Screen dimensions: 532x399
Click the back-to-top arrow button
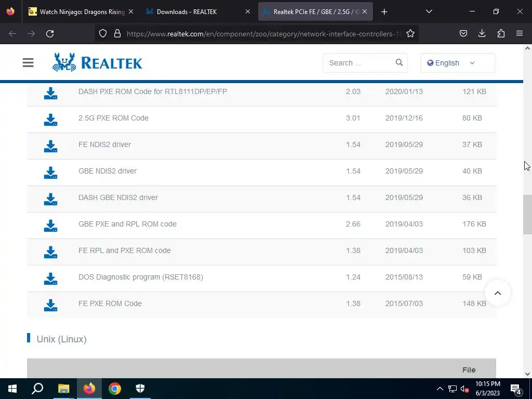tap(497, 293)
